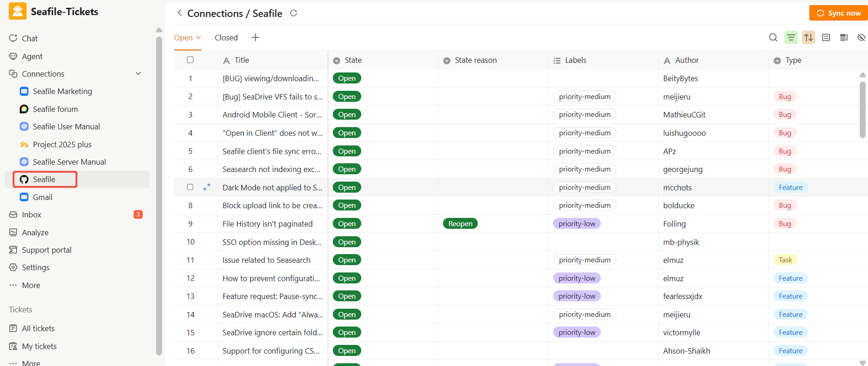Collapse the Connections section chevron
The image size is (868, 366).
point(138,74)
